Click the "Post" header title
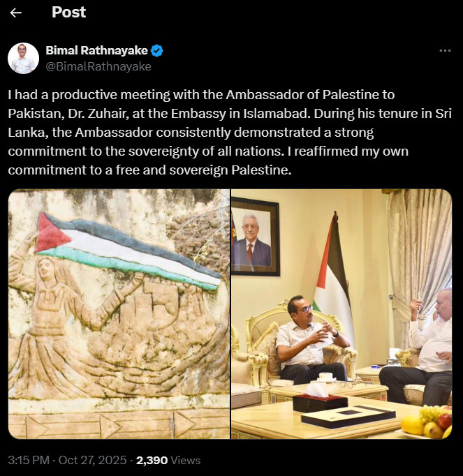 point(69,12)
